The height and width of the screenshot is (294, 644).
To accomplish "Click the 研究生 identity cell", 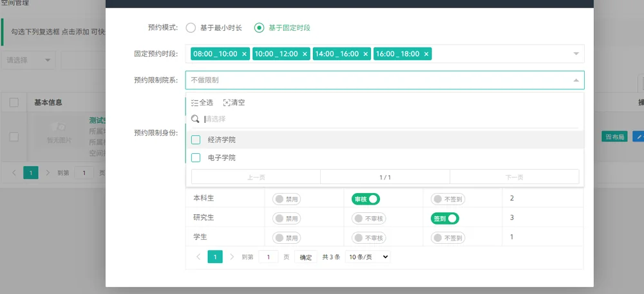I will tap(225, 217).
